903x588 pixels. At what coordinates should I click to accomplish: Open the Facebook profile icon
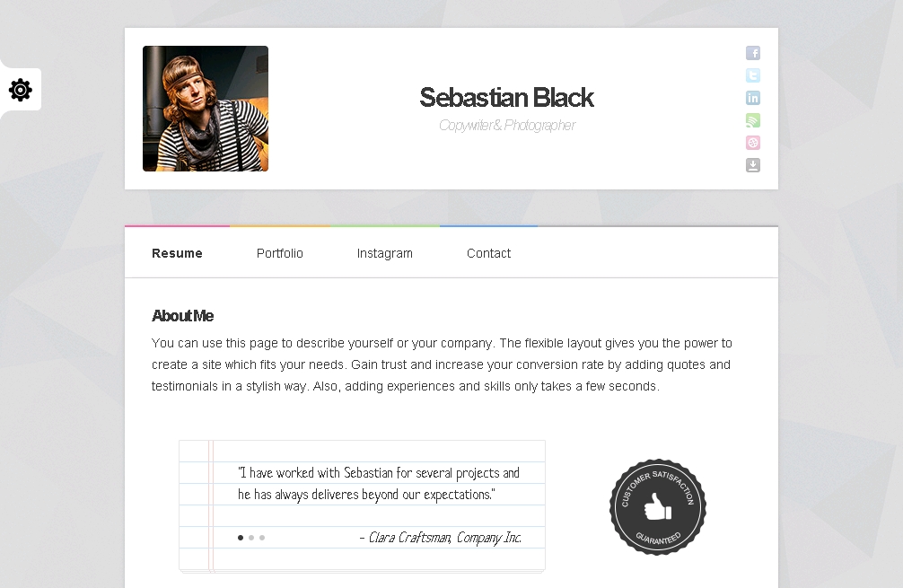pyautogui.click(x=753, y=53)
